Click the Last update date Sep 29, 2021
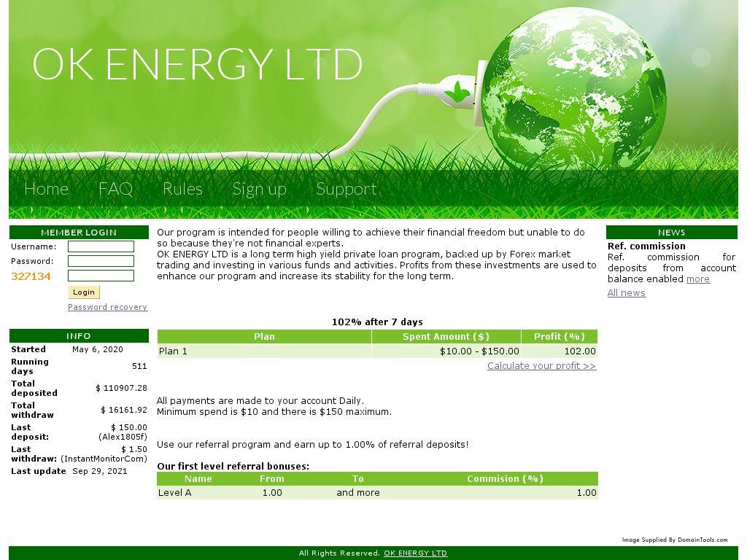This screenshot has width=747, height=560. (100, 472)
